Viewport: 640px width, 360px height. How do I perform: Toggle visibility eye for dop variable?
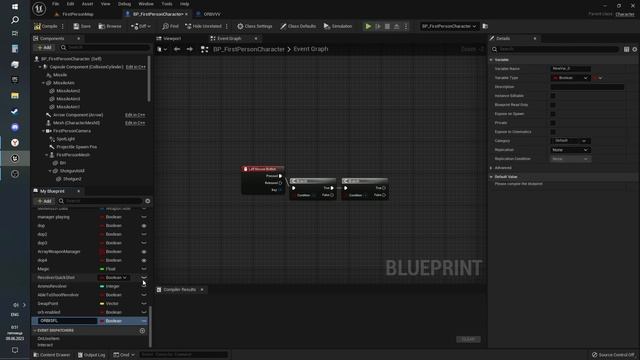(x=144, y=226)
